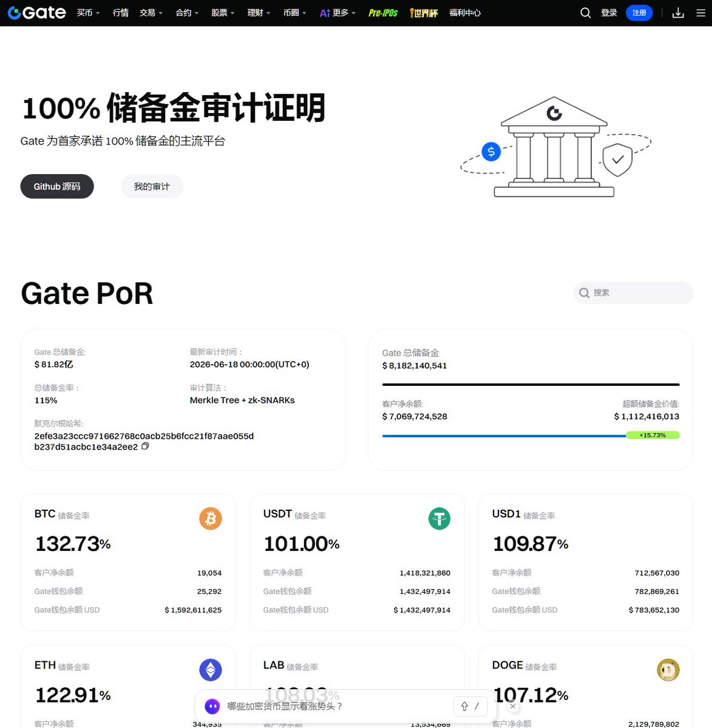Click the $7,069,724,528 customer net balance
Image resolution: width=712 pixels, height=728 pixels.
[415, 417]
